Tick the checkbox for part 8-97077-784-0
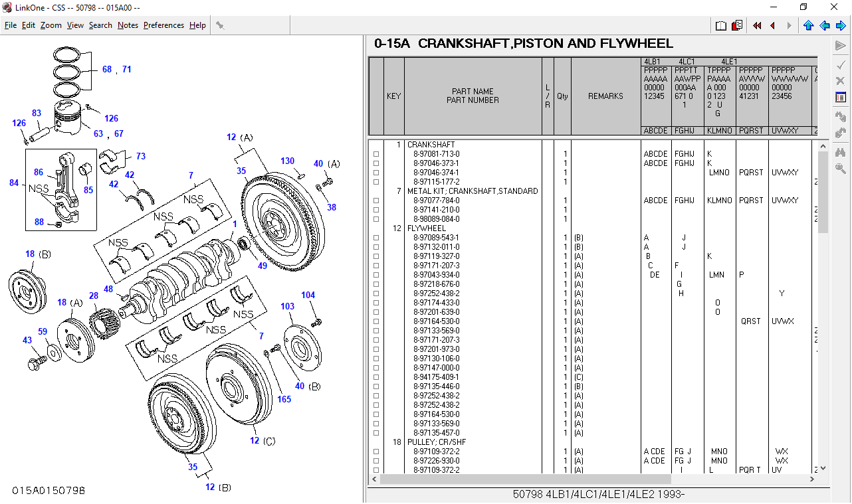The image size is (852, 504). pyautogui.click(x=376, y=201)
